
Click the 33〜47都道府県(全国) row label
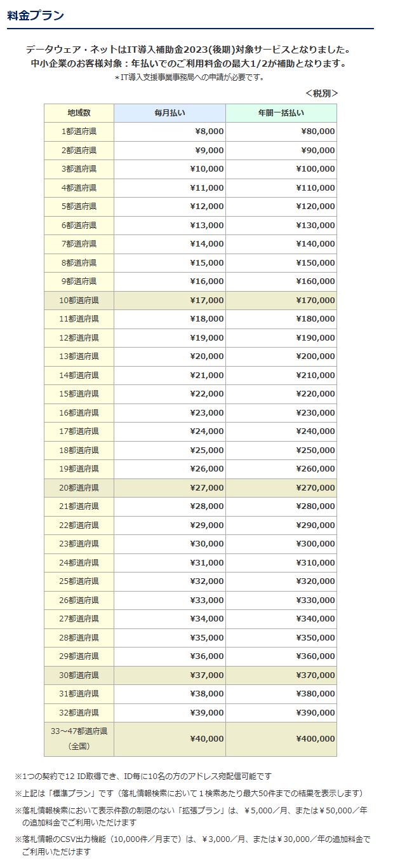pos(79,738)
